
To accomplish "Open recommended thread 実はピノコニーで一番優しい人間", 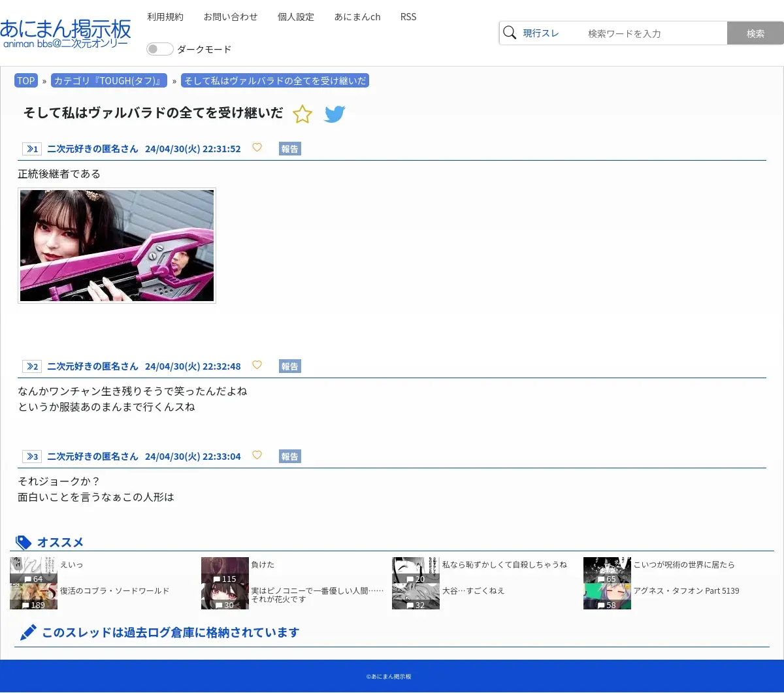I will 318,594.
